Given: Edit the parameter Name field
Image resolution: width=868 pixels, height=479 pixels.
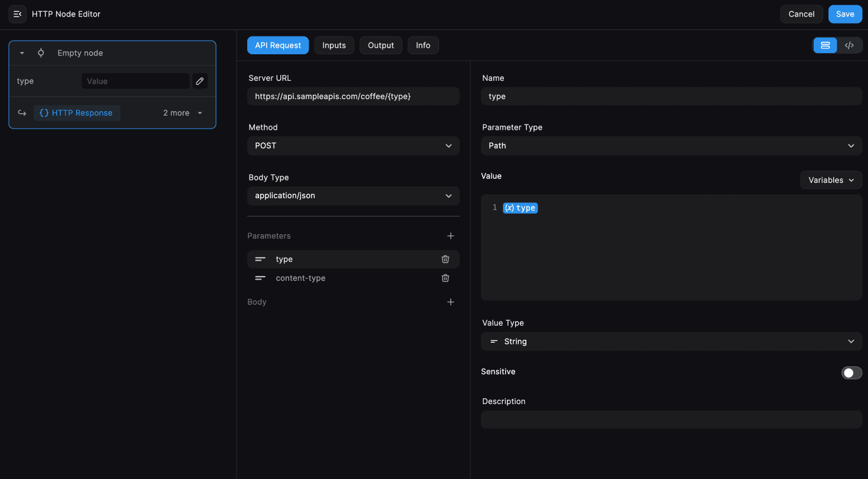Looking at the screenshot, I should (672, 96).
